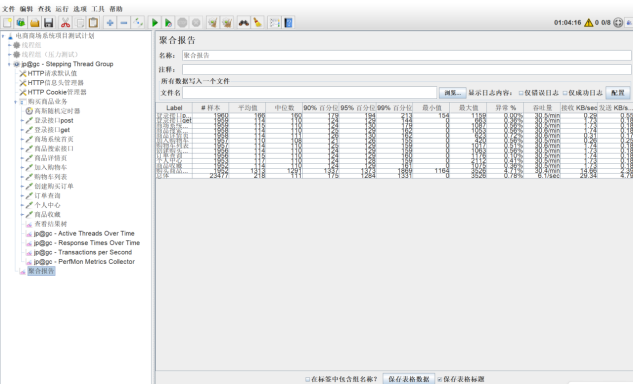Click the blue plus Expand All icon
Viewport: 634px width, 385px height.
click(110, 23)
